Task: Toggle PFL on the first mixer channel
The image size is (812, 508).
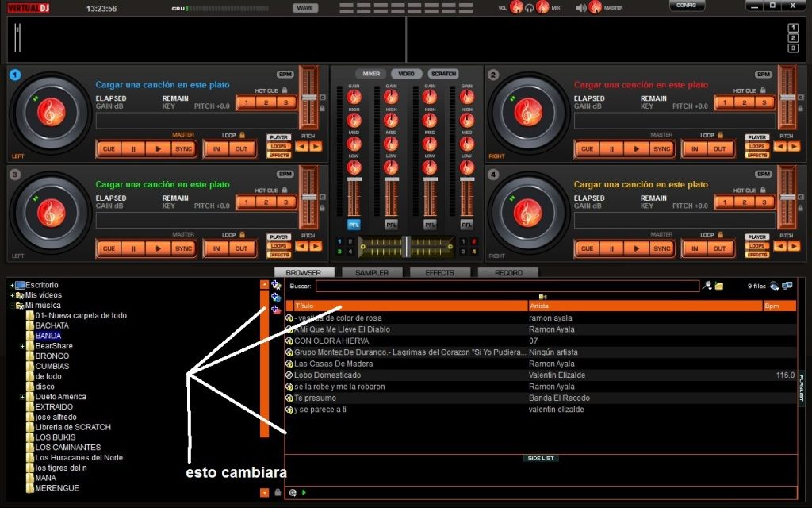Action: coord(354,225)
